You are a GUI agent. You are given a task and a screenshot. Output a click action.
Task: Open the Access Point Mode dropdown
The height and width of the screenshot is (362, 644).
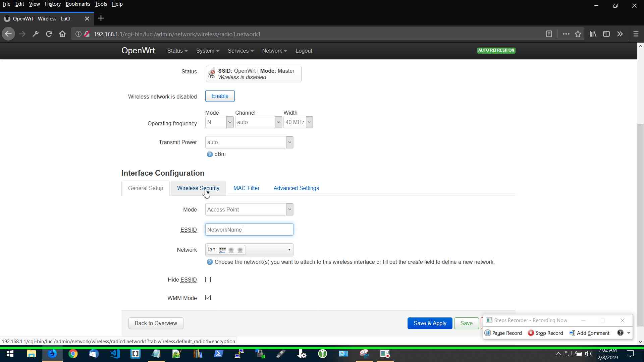pyautogui.click(x=249, y=209)
